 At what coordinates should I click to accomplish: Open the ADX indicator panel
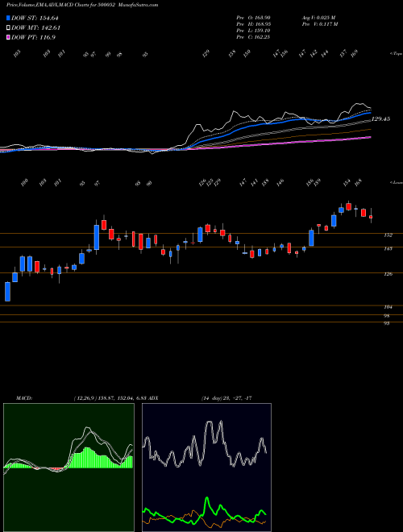click(206, 468)
